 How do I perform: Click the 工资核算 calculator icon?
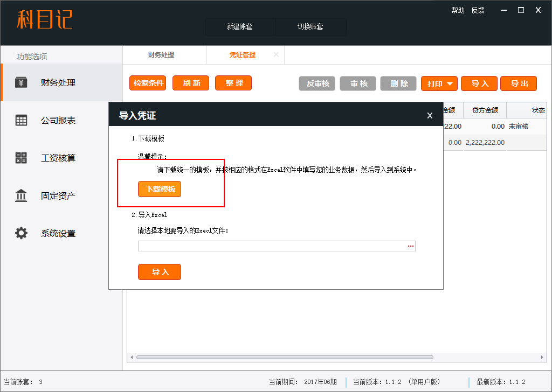[21, 158]
